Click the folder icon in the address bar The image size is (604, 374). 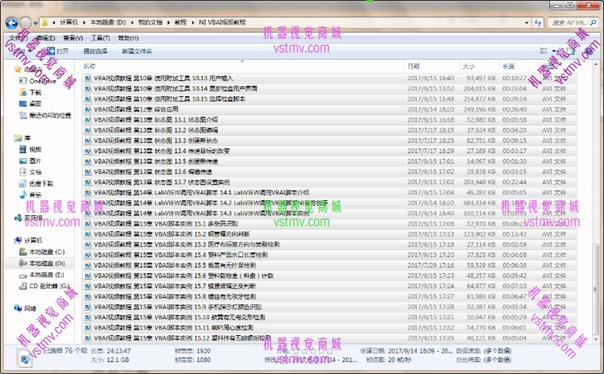pos(45,23)
